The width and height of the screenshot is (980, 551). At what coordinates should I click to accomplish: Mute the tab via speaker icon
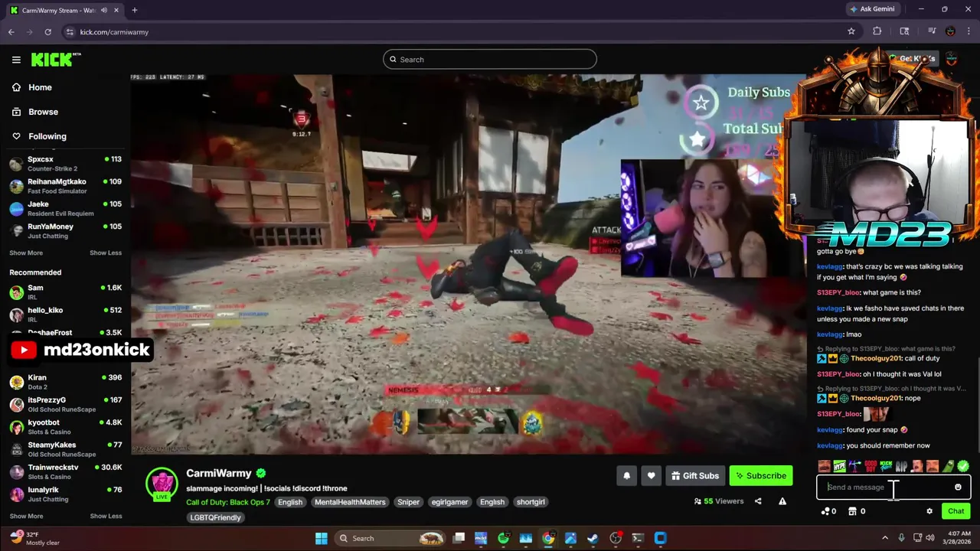coord(103,10)
